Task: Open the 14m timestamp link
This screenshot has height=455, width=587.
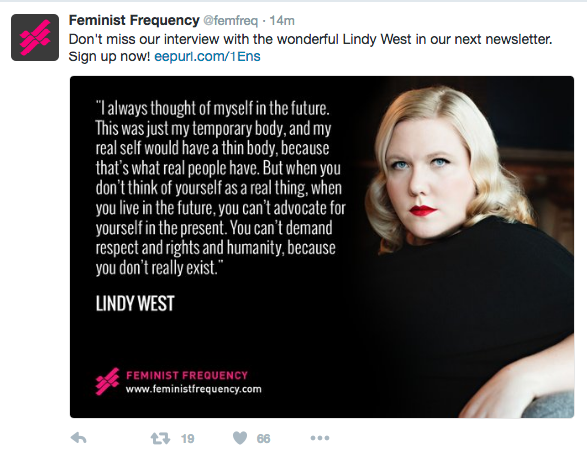Action: (x=282, y=21)
